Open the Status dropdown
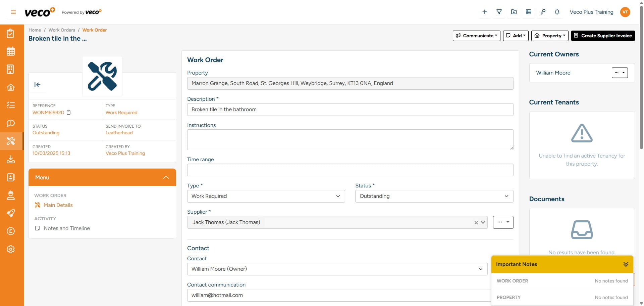Viewport: 644px width, 306px height. 434,196
